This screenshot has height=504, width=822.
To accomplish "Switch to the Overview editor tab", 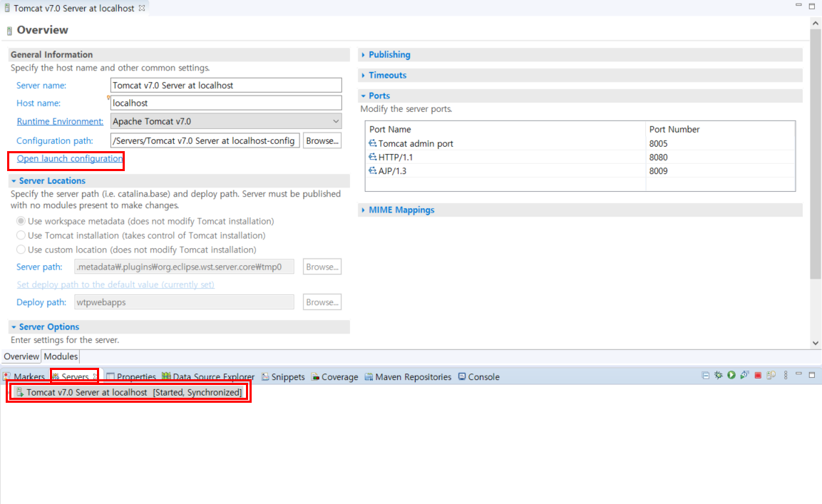I will 21,356.
